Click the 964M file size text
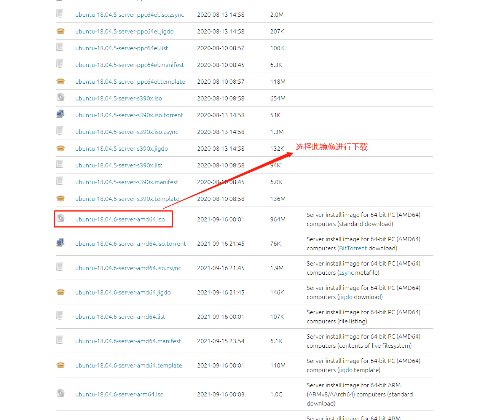The width and height of the screenshot is (504, 420). 278,220
